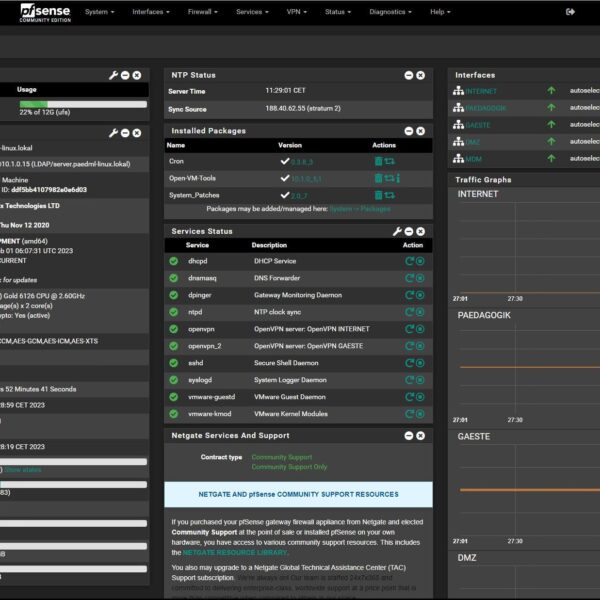Image resolution: width=600 pixels, height=600 pixels.
Task: Remove the System_Patches package
Action: (x=378, y=196)
